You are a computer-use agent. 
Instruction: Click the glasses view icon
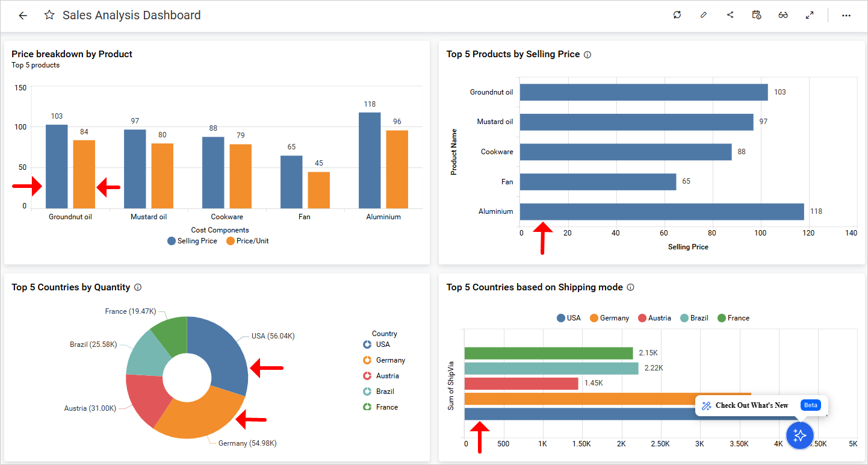[x=783, y=15]
